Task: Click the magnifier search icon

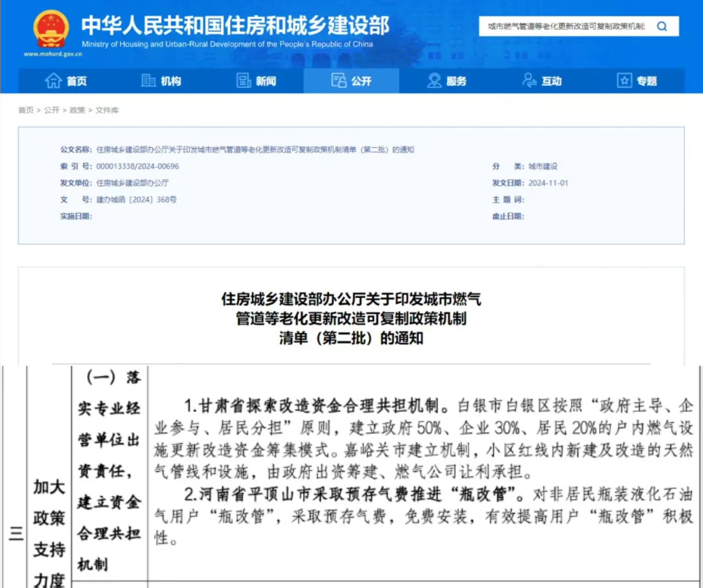Action: 662,27
